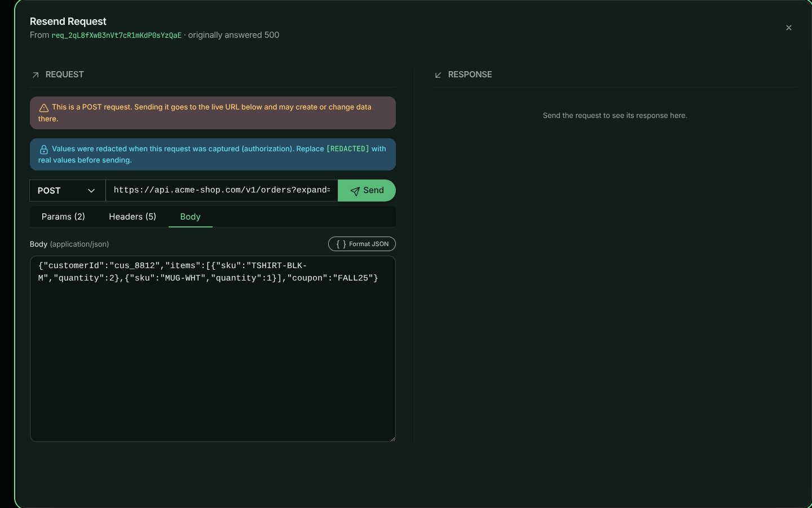Click 'Send the request to see its response here.'
The height and width of the screenshot is (508, 812).
pyautogui.click(x=615, y=115)
